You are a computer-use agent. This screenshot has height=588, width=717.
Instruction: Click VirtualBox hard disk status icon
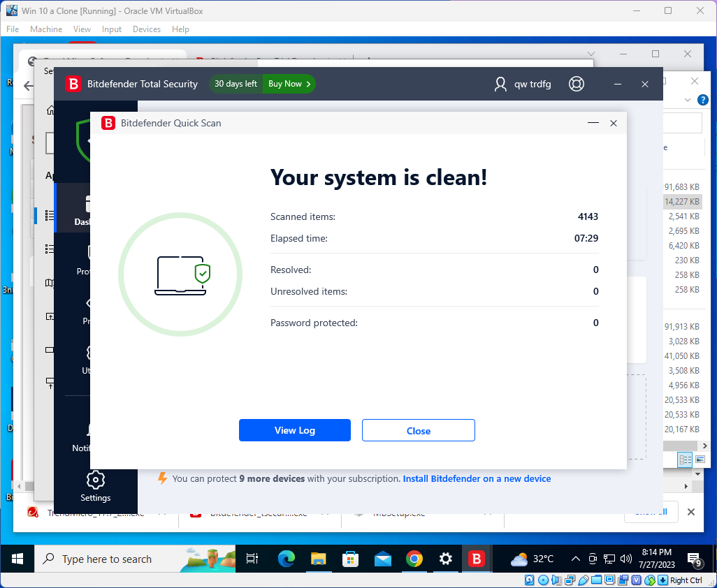529,580
